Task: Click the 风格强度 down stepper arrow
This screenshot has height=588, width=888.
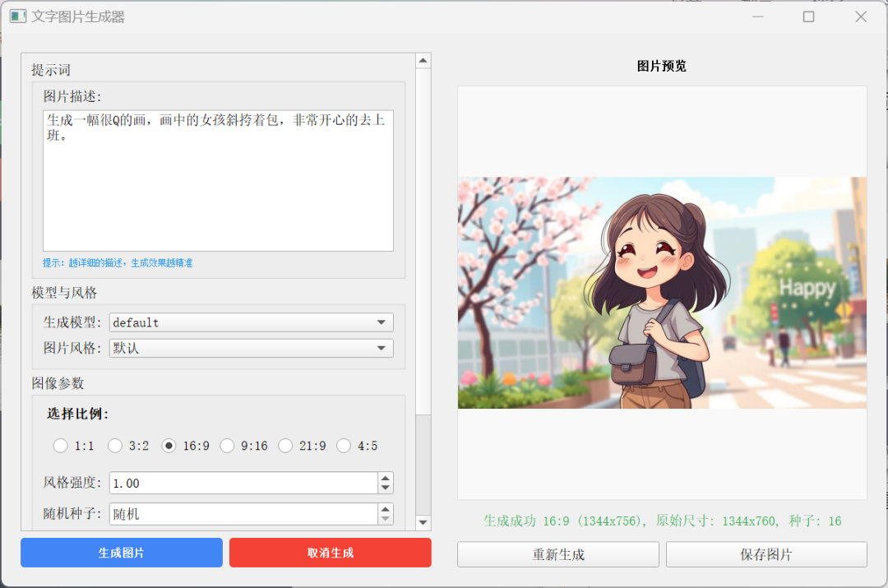Action: (385, 487)
